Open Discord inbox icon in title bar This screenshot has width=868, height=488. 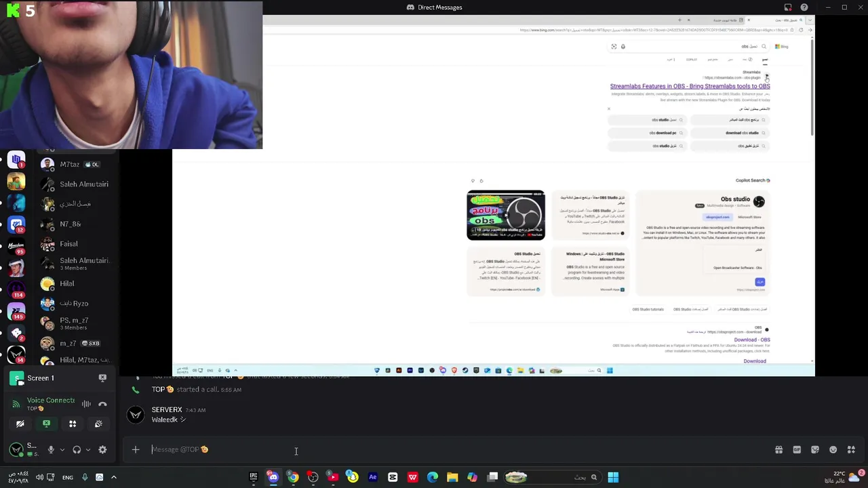pyautogui.click(x=788, y=7)
